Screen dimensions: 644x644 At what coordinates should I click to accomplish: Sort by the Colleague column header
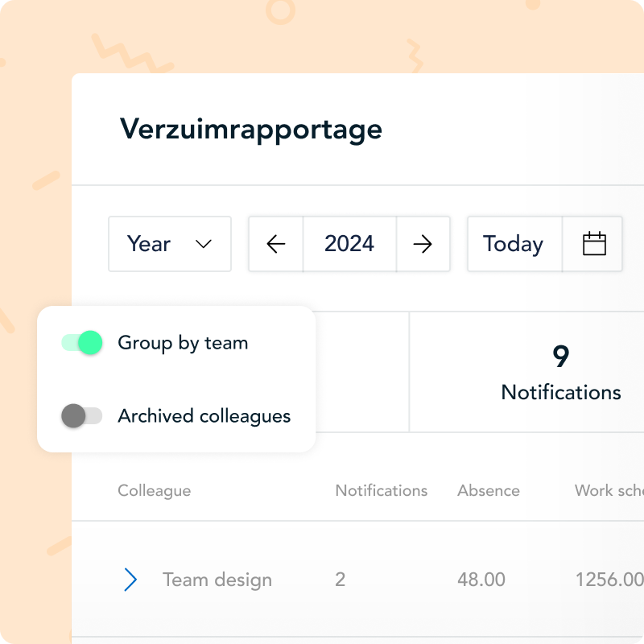point(155,490)
